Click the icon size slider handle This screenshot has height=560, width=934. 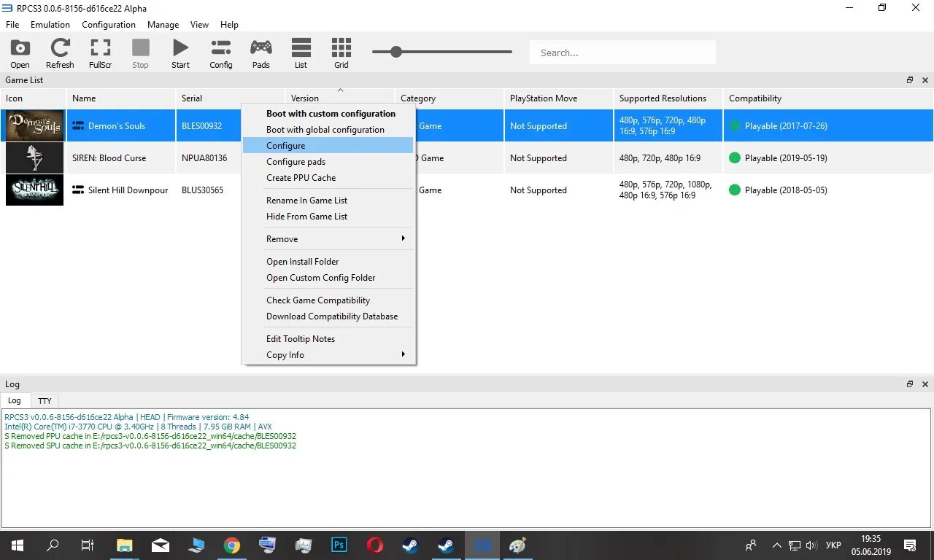click(x=395, y=52)
